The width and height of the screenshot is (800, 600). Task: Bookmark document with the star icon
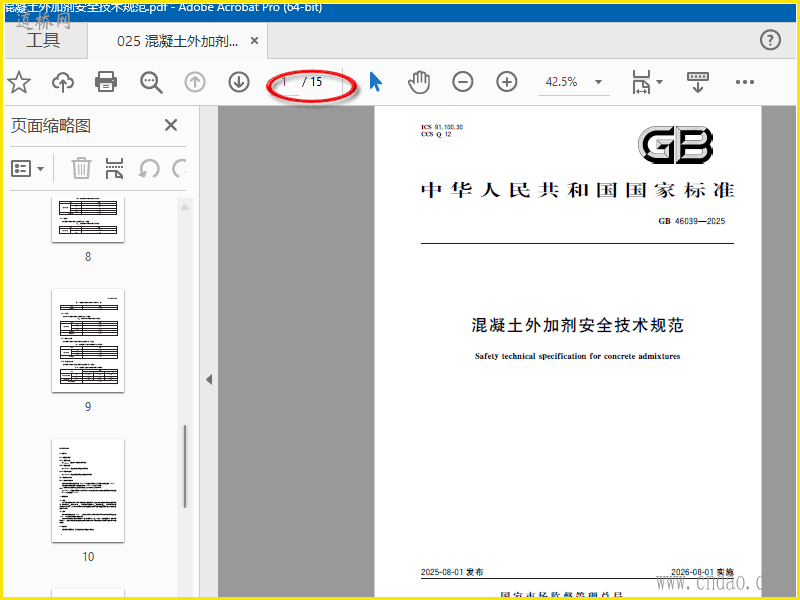pyautogui.click(x=19, y=82)
